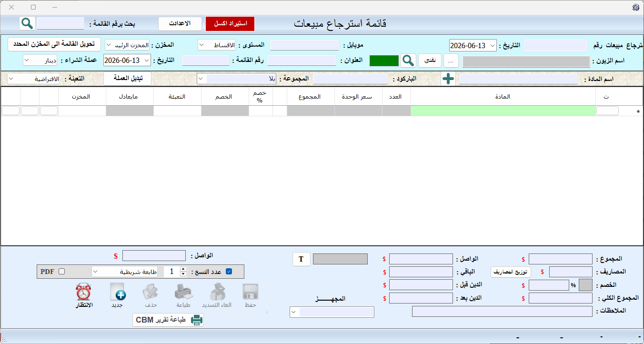Click the التعبئة grid column header
This screenshot has height=344, width=644.
point(177,96)
